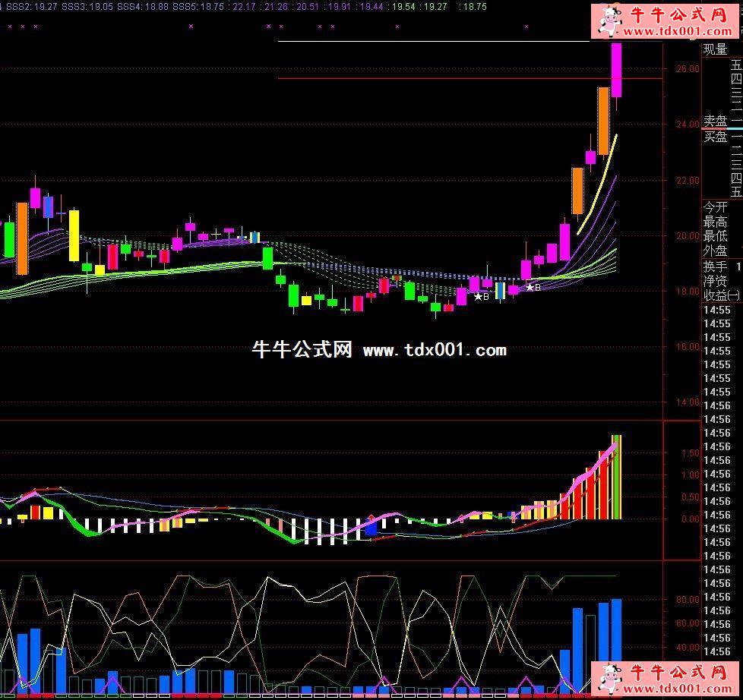Click the center watermark www.tdx001.com text
Screen dimensions: 743x700
coord(434,350)
